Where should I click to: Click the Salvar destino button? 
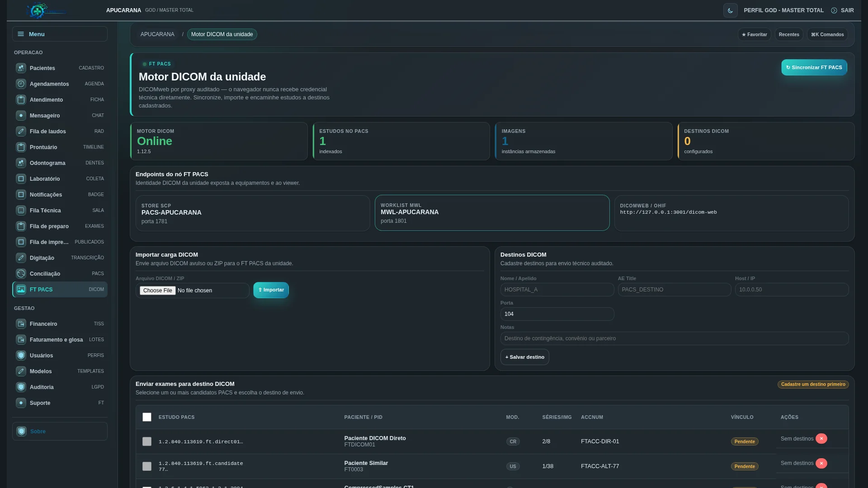coord(524,357)
